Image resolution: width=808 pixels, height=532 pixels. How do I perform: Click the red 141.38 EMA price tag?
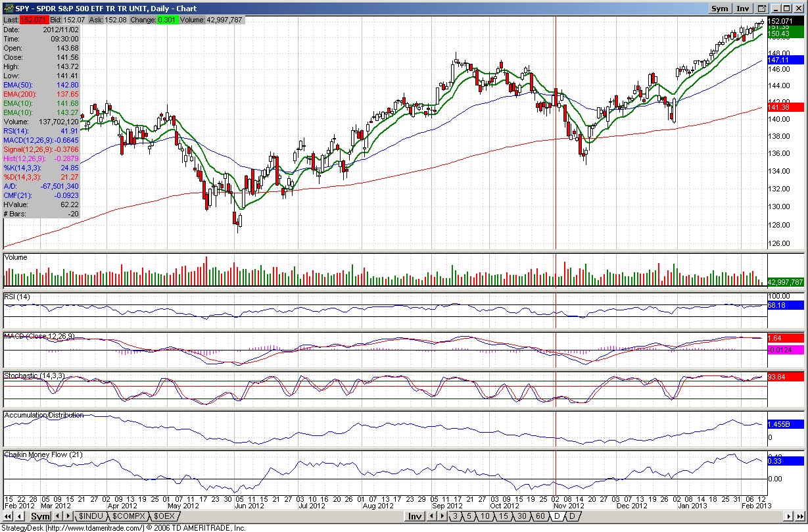click(785, 107)
